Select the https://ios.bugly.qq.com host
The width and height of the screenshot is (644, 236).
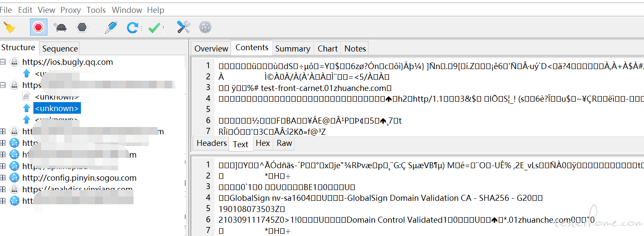coord(68,62)
